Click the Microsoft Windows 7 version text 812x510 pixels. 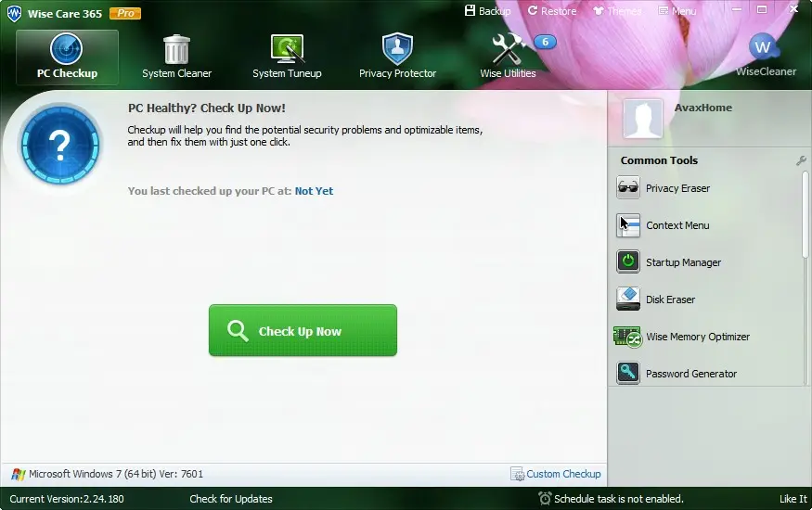(116, 474)
